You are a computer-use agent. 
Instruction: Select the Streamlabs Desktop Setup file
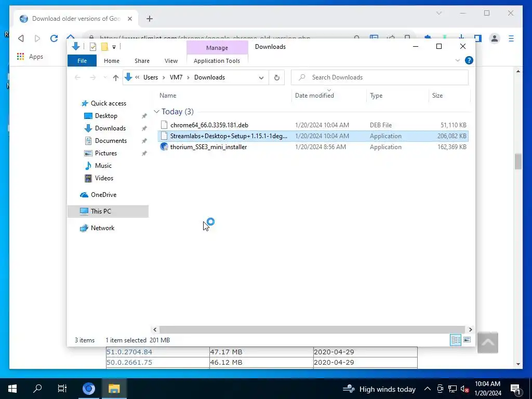[313, 136]
